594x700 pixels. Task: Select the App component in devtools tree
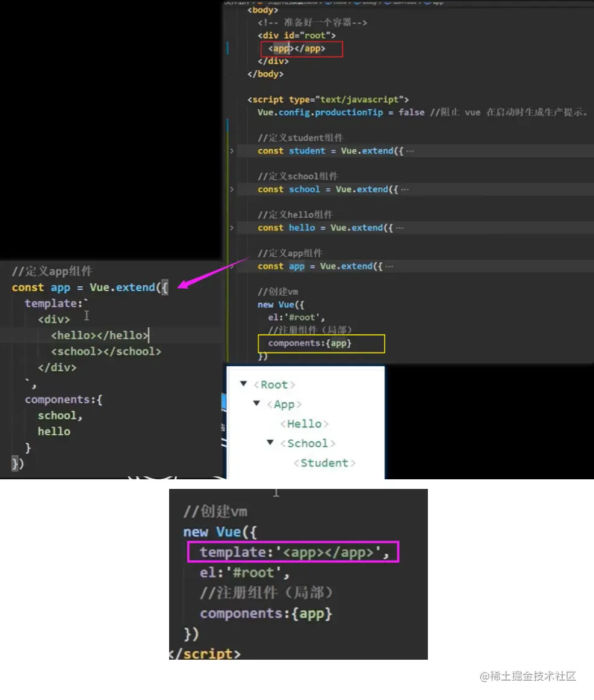284,405
